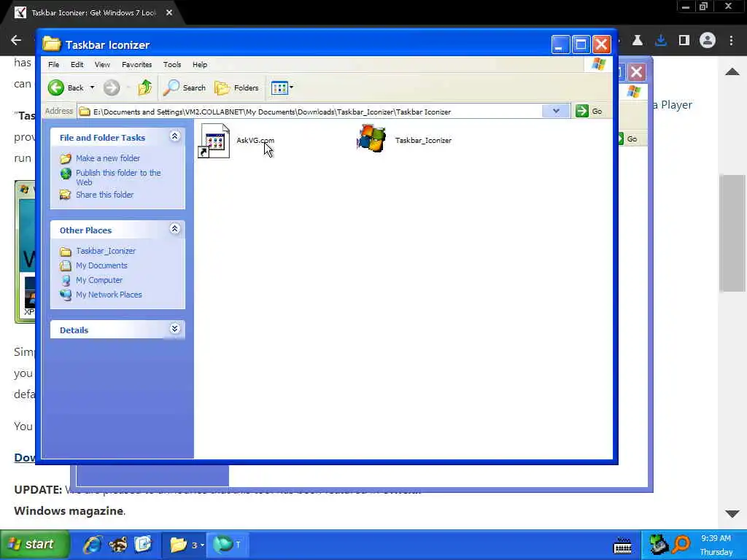Go to Taskbar_Iconizer in Other Places
Screen dimensions: 747x560
pos(106,251)
